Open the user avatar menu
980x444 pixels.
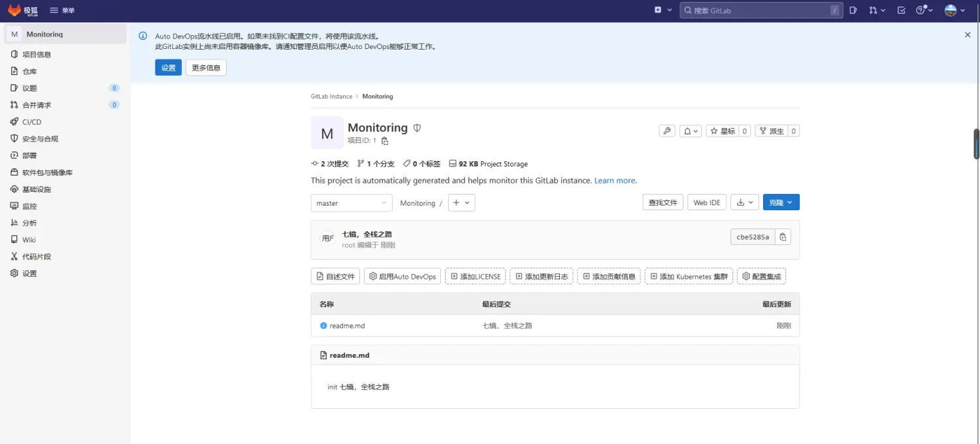(955, 10)
